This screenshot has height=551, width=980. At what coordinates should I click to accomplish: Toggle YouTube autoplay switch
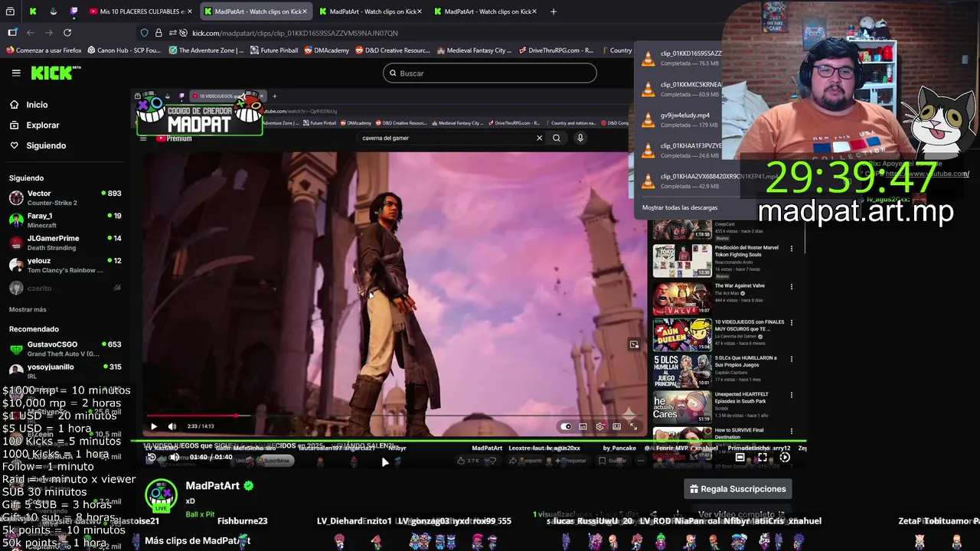pos(566,426)
